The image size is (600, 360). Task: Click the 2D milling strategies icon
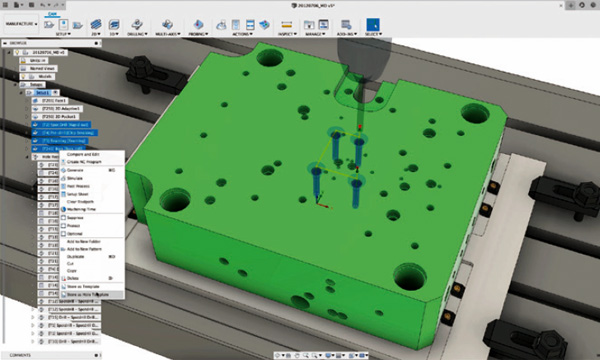tap(96, 24)
